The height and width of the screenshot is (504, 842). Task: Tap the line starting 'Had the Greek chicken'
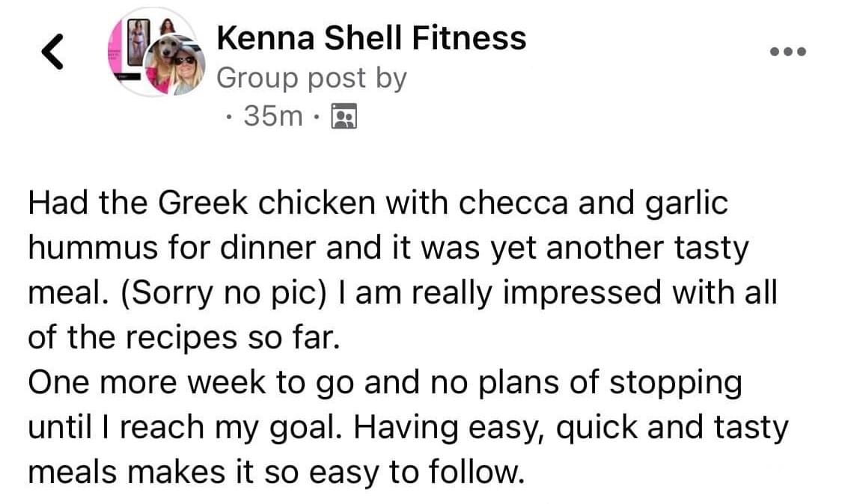click(378, 204)
